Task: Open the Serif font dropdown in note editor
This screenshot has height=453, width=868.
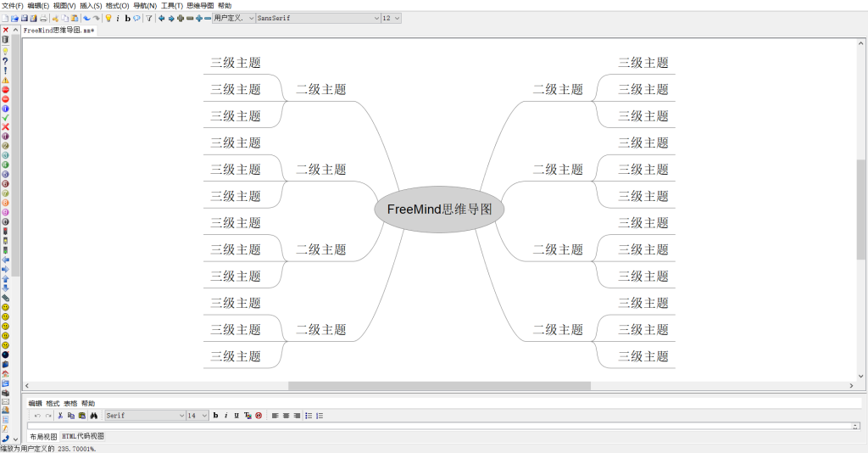Action: (145, 416)
